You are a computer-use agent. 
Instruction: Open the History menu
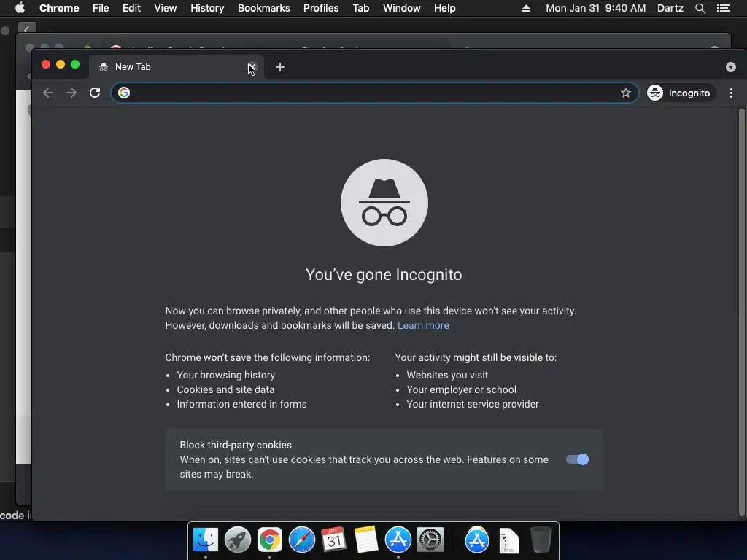point(207,8)
